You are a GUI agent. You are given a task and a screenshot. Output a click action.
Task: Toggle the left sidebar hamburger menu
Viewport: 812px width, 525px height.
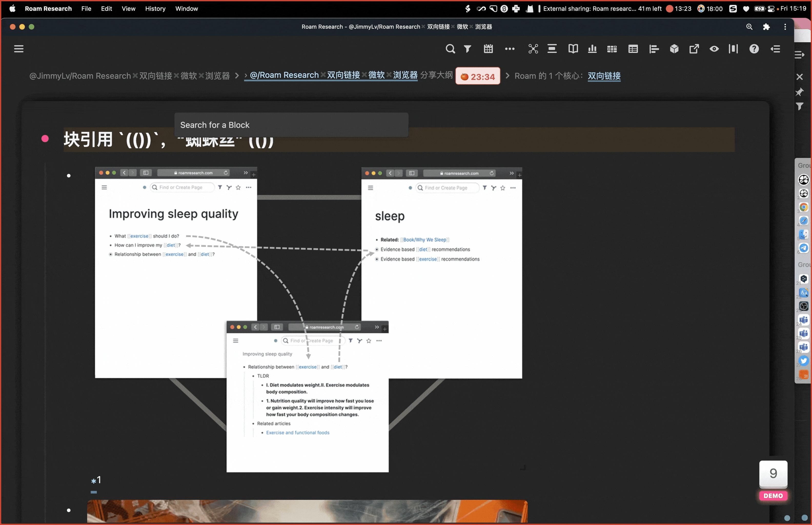point(19,49)
